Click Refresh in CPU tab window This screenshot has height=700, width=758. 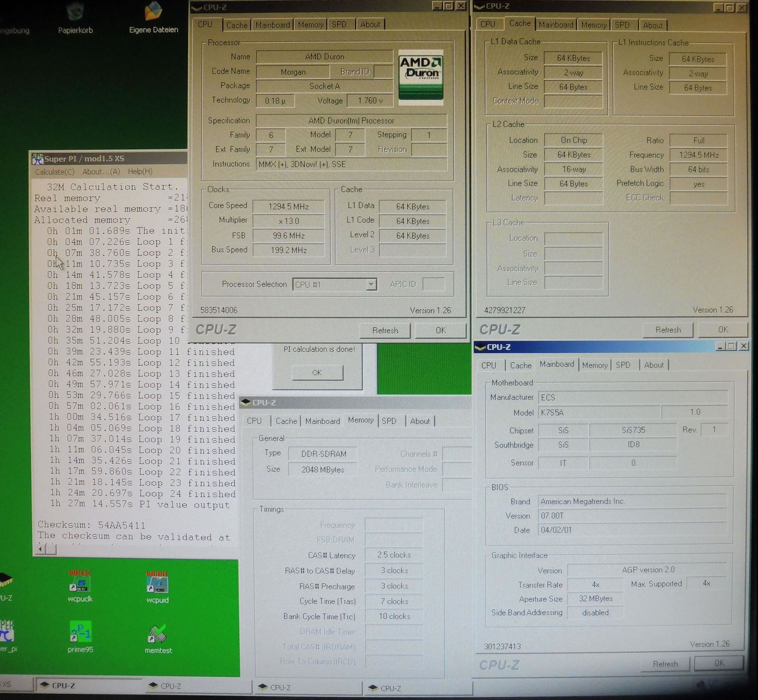[x=385, y=330]
